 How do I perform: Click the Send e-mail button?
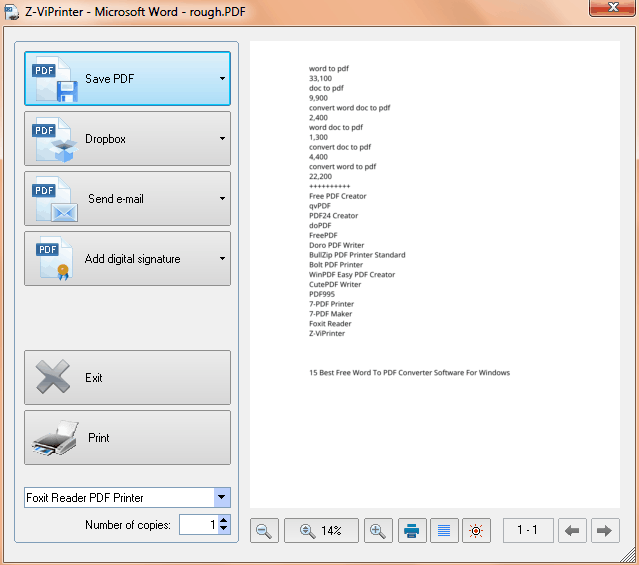[x=127, y=199]
